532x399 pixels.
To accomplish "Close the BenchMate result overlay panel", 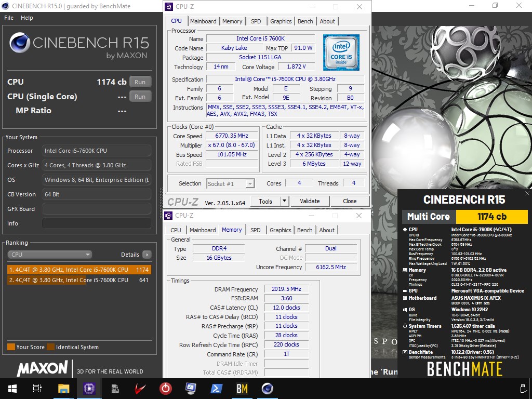I will [x=527, y=193].
